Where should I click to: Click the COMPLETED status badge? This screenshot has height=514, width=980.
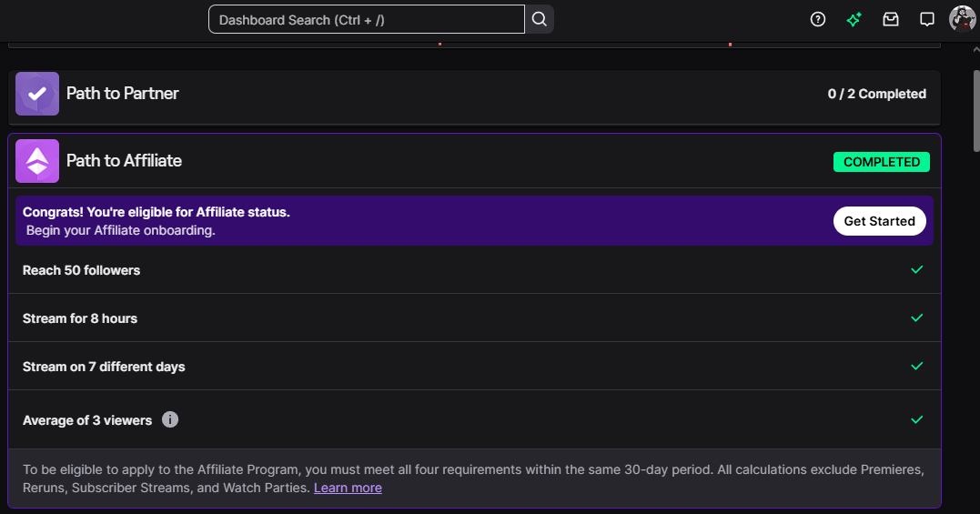882,162
